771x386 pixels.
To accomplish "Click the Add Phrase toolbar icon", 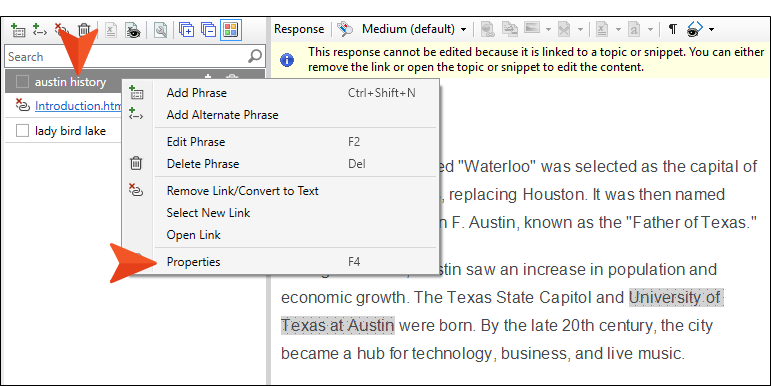I will pos(18,30).
